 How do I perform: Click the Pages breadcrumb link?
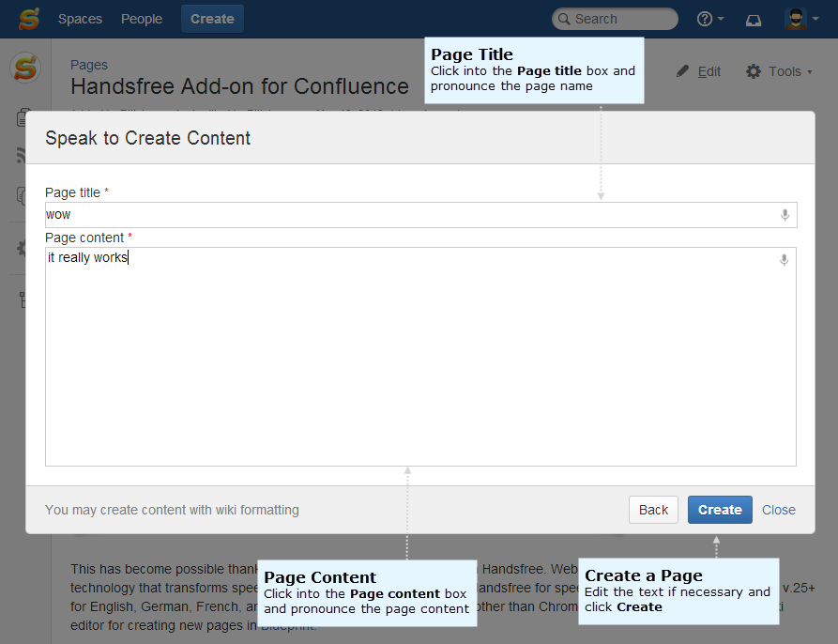coord(89,65)
